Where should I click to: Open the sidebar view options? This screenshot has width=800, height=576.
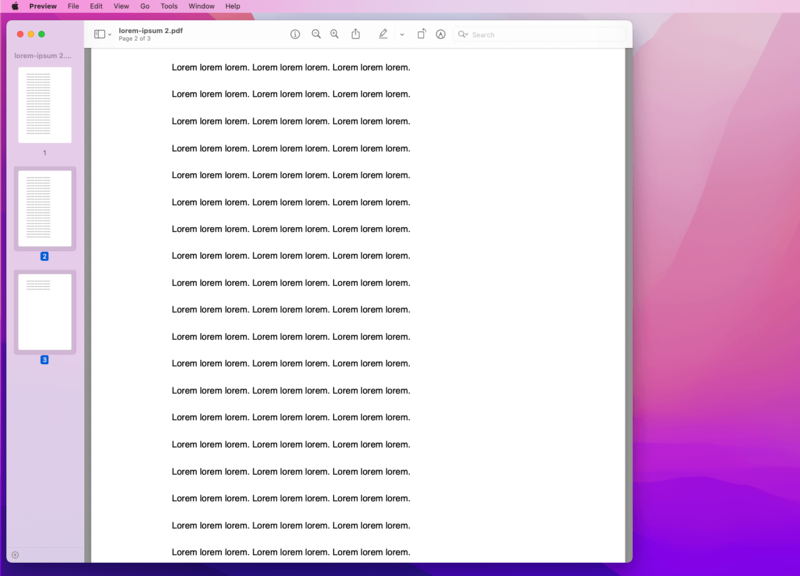98,33
